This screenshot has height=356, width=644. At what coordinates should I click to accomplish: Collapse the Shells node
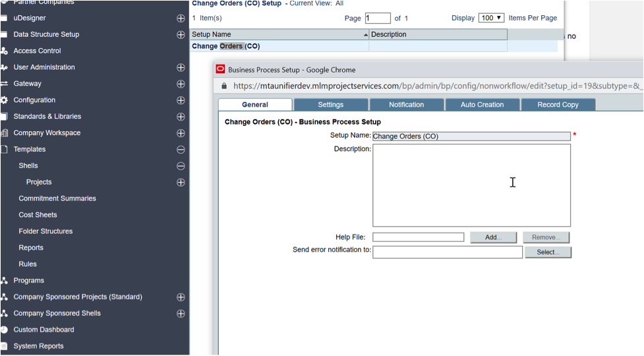click(181, 166)
